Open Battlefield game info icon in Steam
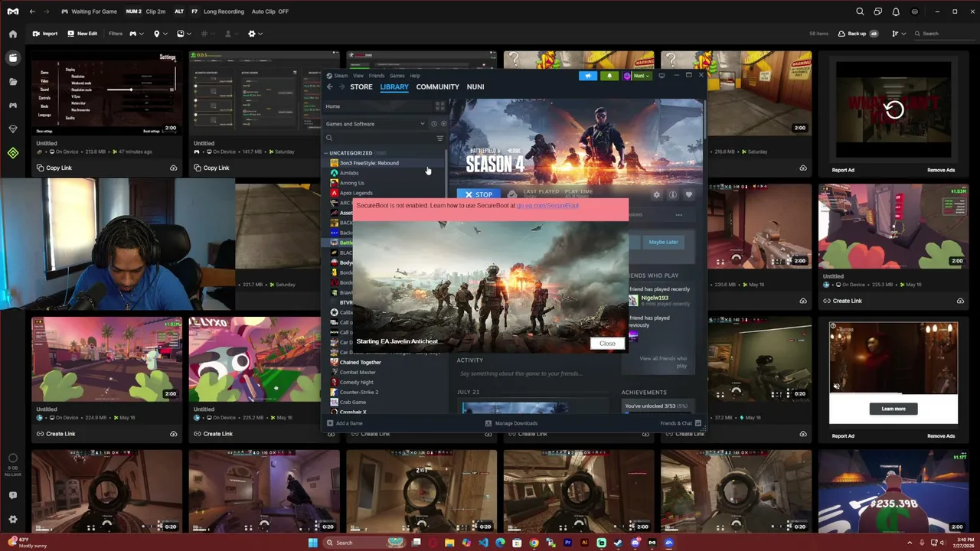 point(672,194)
